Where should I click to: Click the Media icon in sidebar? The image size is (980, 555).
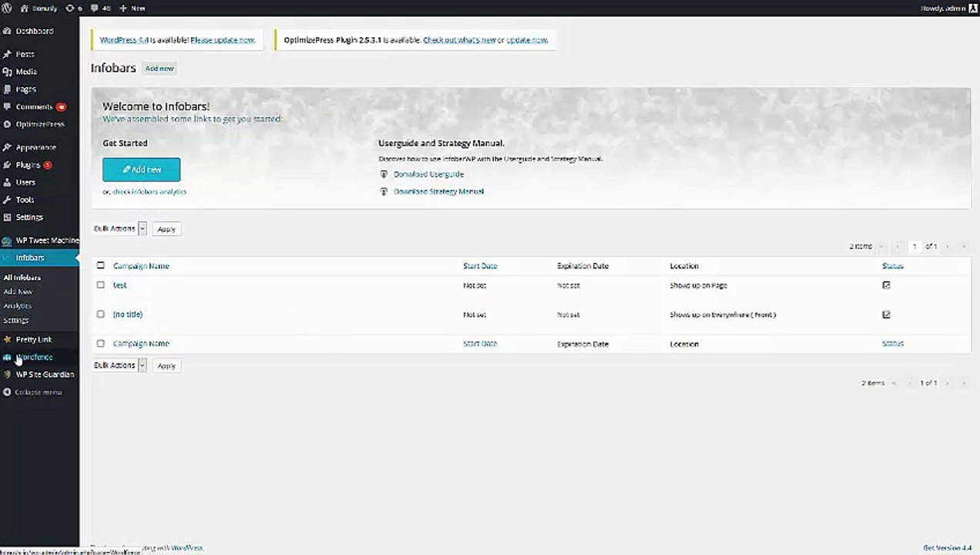tap(7, 72)
